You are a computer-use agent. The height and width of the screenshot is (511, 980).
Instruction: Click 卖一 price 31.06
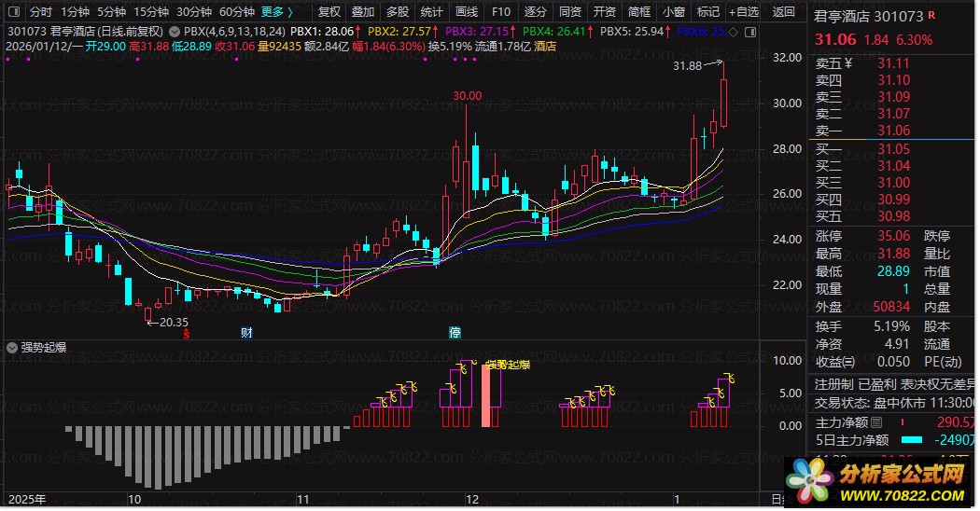[x=894, y=131]
